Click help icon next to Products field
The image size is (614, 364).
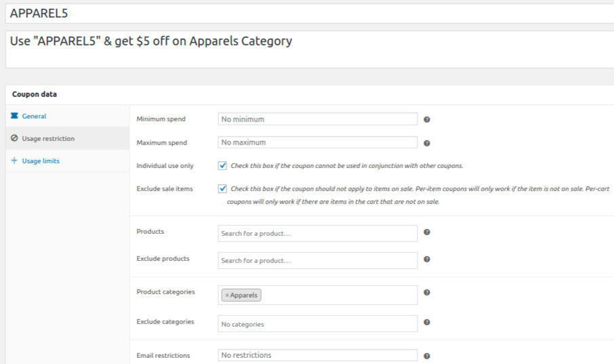(x=427, y=232)
